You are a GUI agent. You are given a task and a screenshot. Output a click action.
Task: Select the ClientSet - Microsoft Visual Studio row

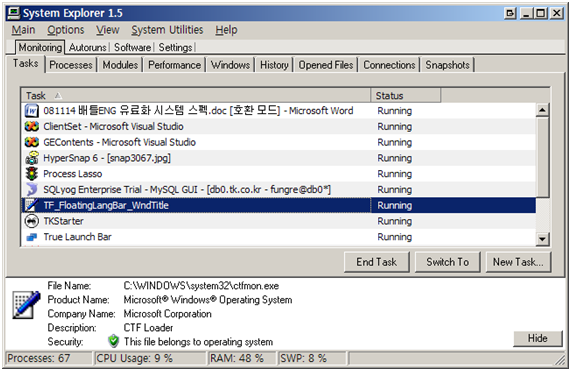(279, 127)
